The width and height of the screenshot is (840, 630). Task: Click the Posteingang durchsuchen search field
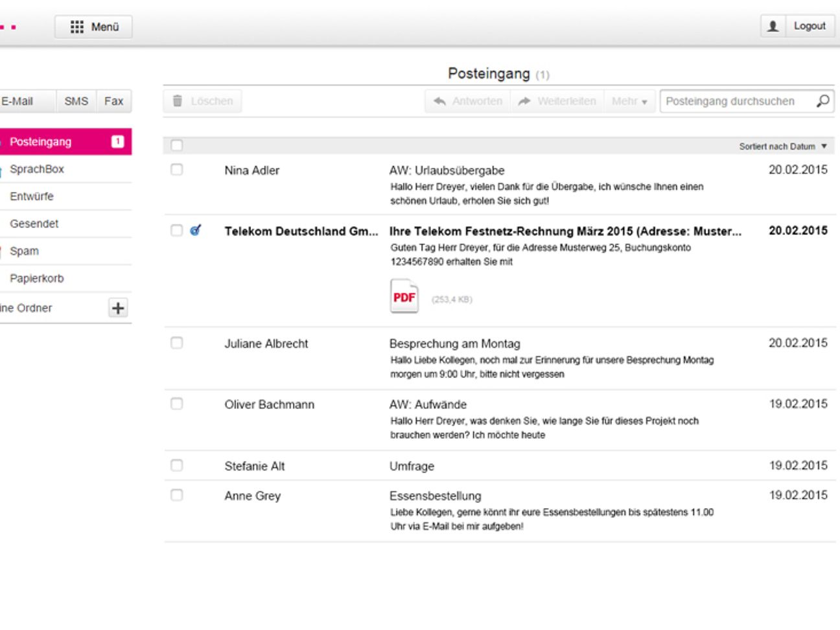pos(736,101)
